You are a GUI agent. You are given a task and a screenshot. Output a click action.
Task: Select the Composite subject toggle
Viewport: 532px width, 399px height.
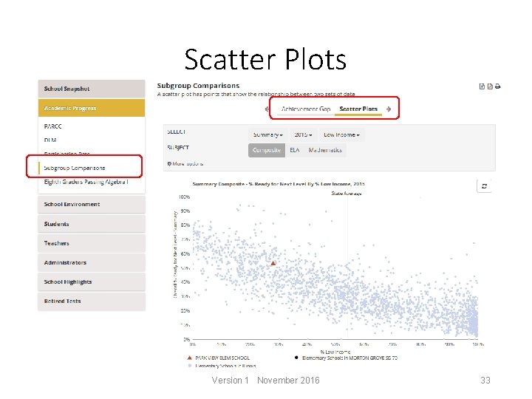[x=267, y=150]
